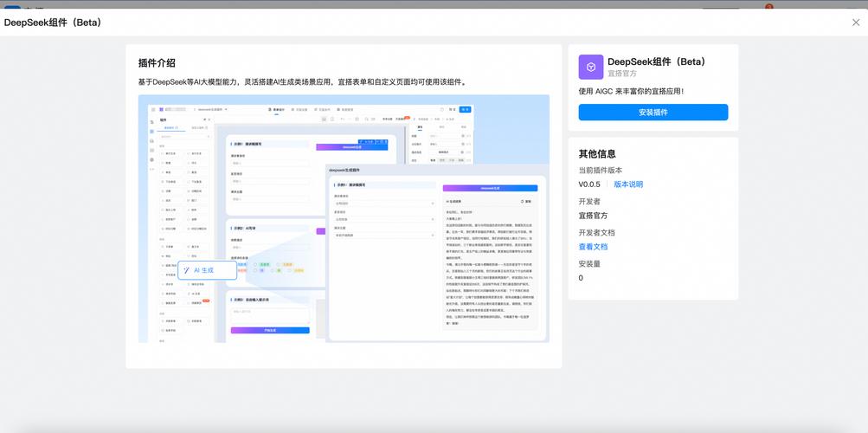Viewport: 868px width, 433px height.
Task: Click the plugin introduction preview image
Action: (344, 219)
